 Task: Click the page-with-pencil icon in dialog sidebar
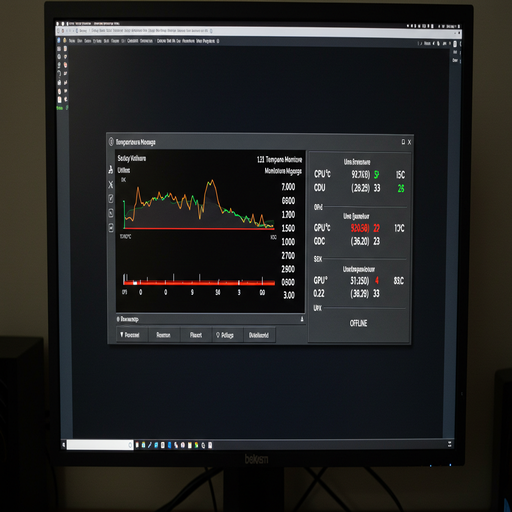click(x=111, y=213)
